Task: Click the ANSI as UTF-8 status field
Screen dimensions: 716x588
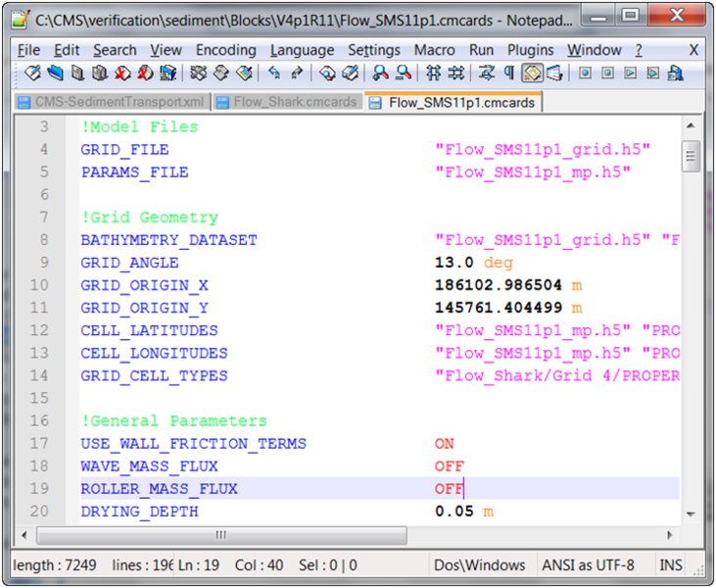Action: (x=588, y=565)
